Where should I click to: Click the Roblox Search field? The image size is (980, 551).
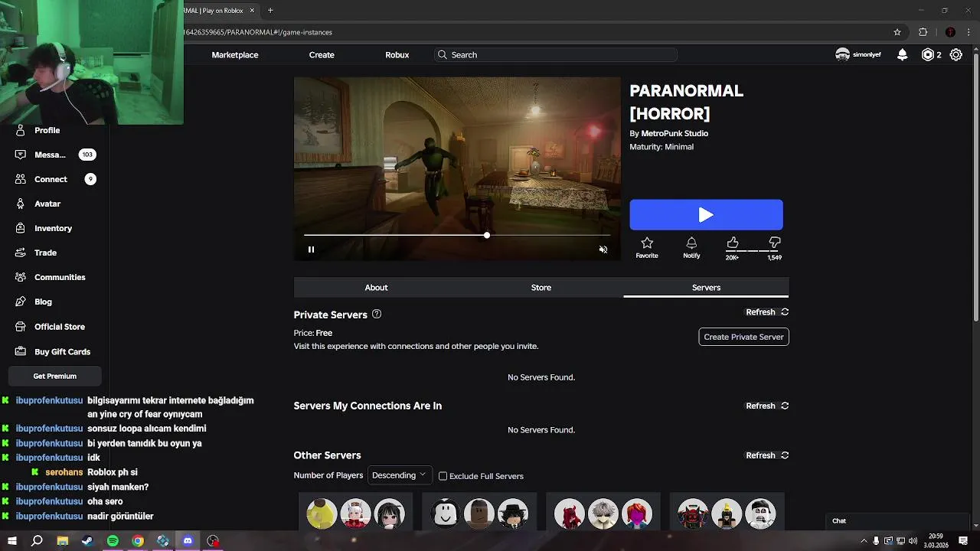[556, 55]
